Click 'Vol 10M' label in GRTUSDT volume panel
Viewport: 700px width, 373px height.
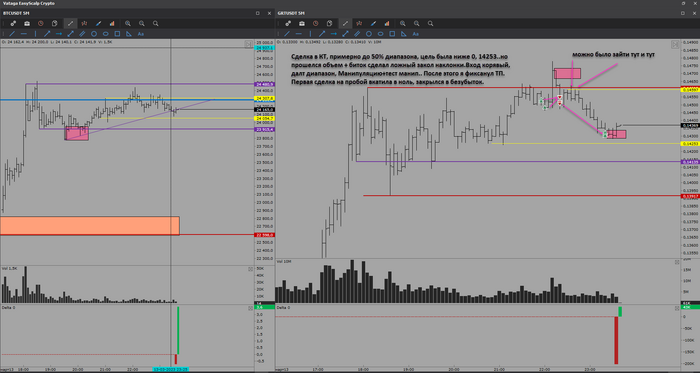coord(283,261)
